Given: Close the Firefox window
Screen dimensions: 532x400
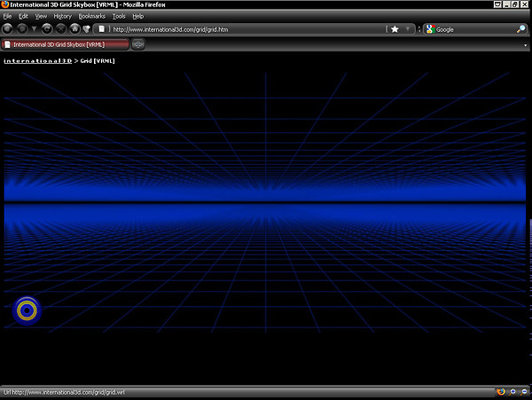Looking at the screenshot, I should point(524,4).
